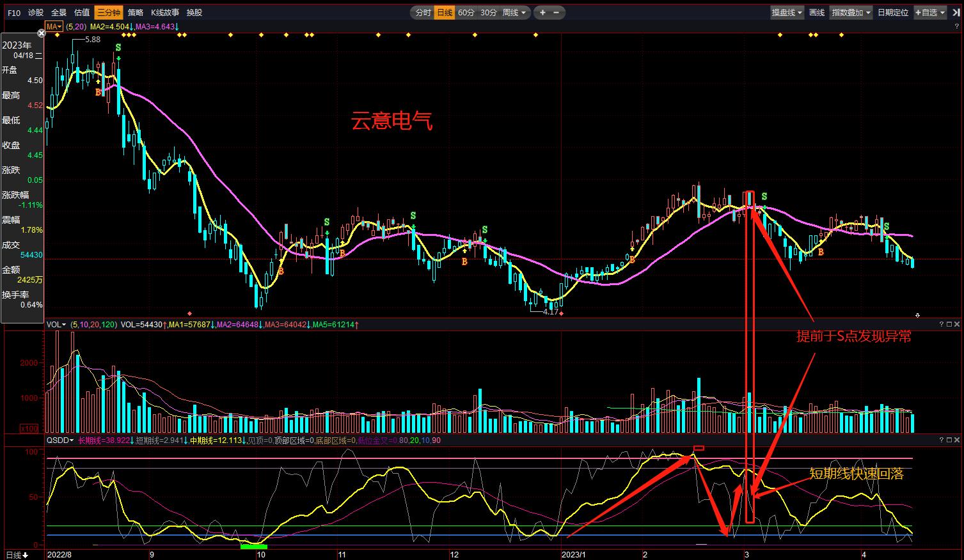Click the B buy marker in early October
The height and width of the screenshot is (560, 964).
280,271
